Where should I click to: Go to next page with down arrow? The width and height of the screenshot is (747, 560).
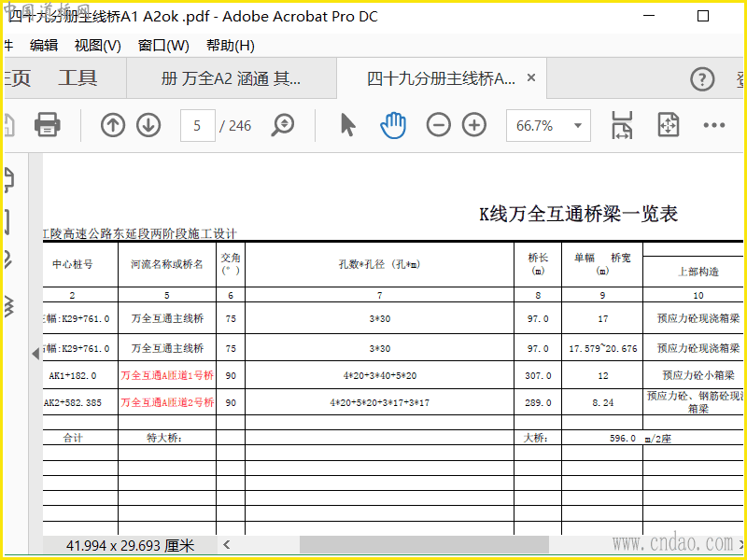click(148, 125)
